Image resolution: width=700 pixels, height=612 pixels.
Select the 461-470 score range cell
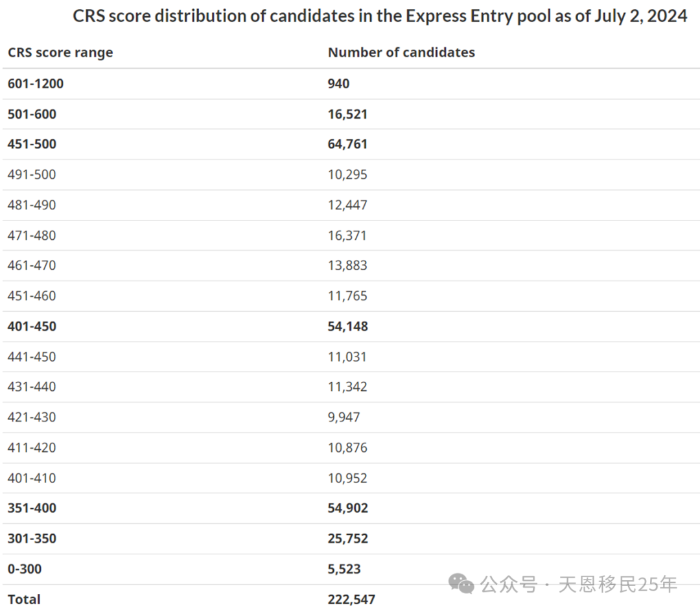point(32,265)
